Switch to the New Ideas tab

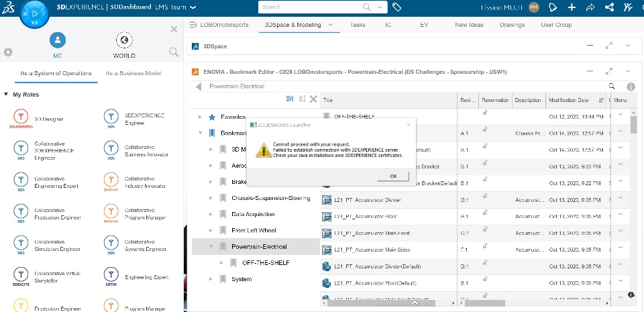(469, 25)
